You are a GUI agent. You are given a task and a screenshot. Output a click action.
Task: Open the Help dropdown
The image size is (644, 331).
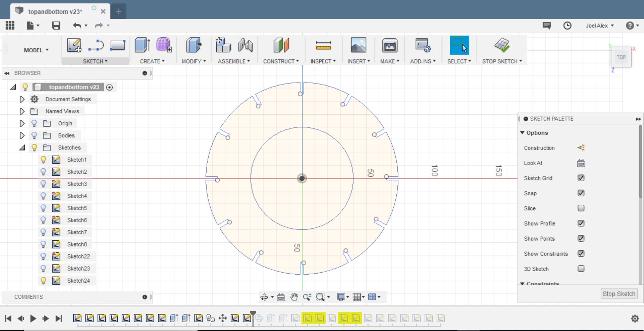click(x=632, y=26)
